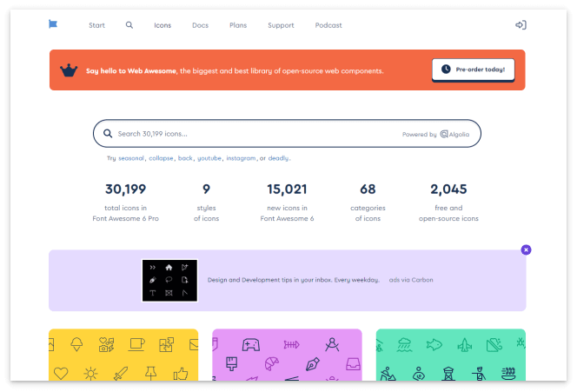The height and width of the screenshot is (392, 577).
Task: Click the rain cloud over water icon
Action: 404,345
